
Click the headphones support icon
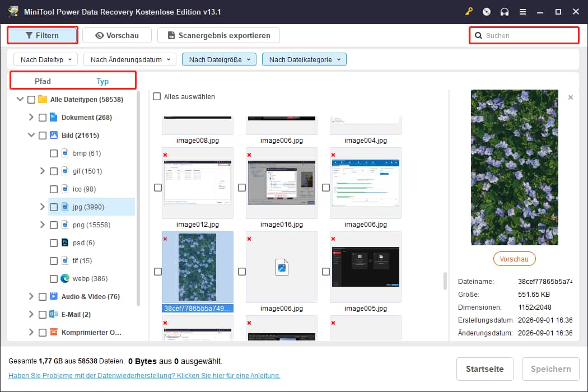point(505,12)
